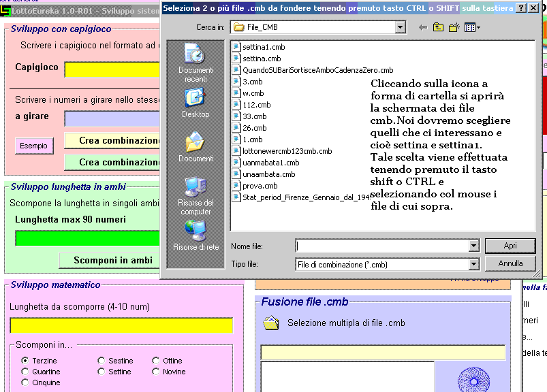The image size is (547, 392).
Task: Click file icon of 1.cmb
Action: click(x=236, y=140)
